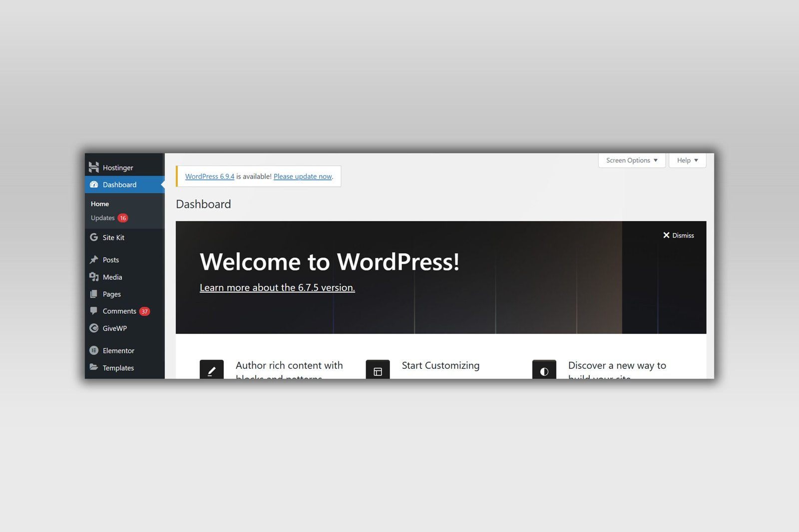Click the GiveWP icon
This screenshot has width=799, height=532.
94,328
